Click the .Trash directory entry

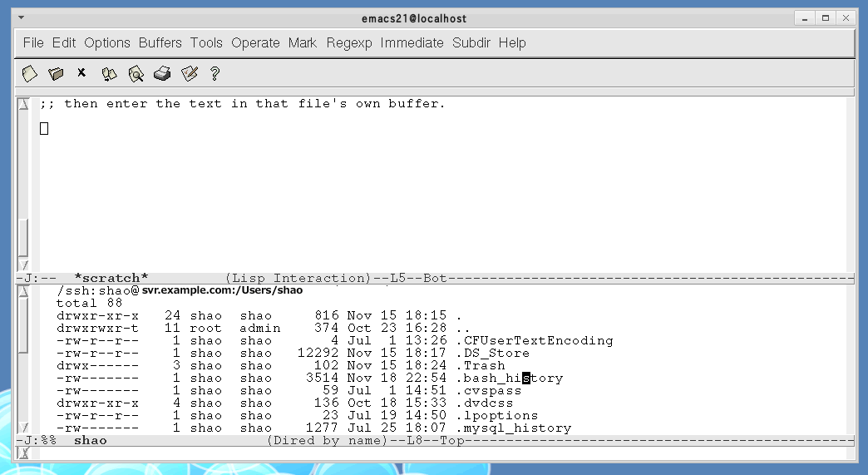(x=481, y=365)
